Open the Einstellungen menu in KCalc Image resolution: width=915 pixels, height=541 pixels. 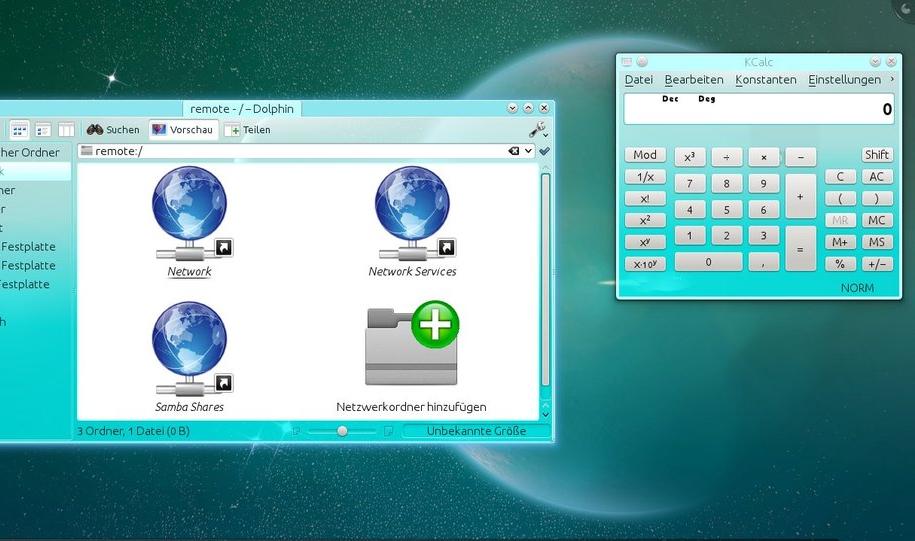click(844, 79)
